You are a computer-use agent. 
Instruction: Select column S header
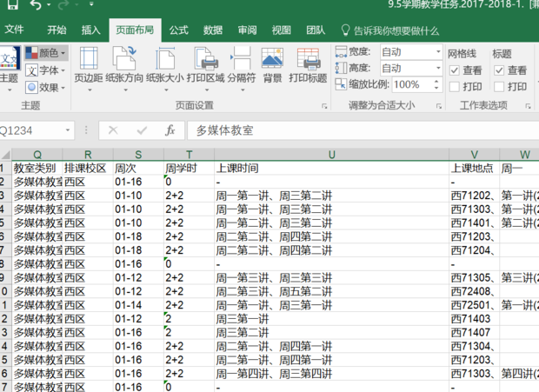[138, 155]
